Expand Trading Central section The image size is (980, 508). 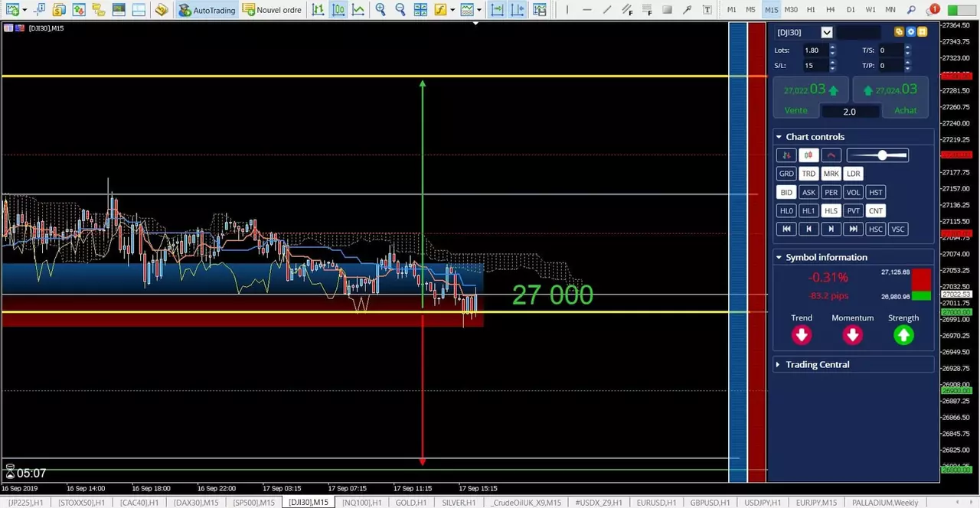[x=779, y=365]
